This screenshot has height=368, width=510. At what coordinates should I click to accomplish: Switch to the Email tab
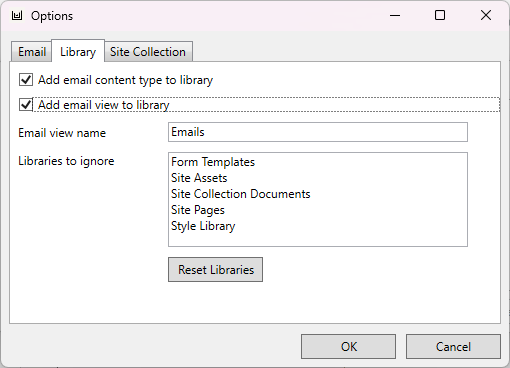click(32, 52)
